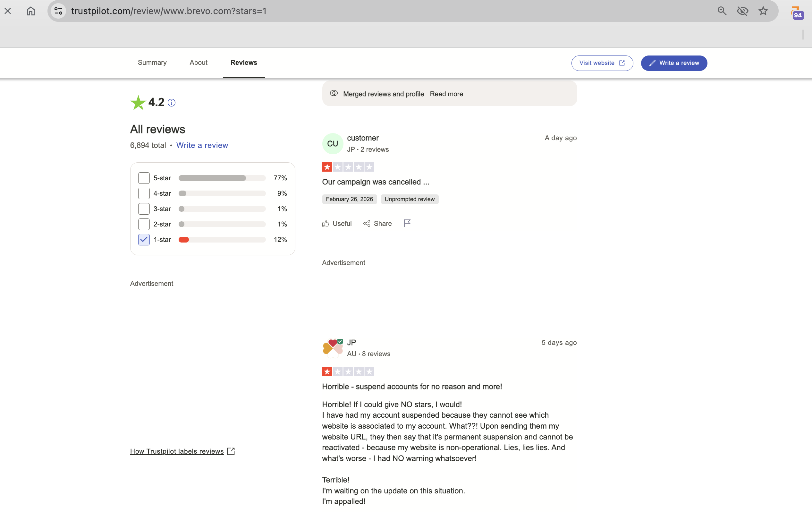Click the red 1-star percentage bar
The width and height of the screenshot is (812, 512).
click(184, 239)
